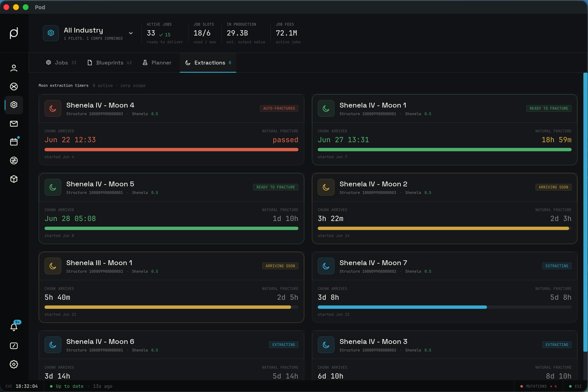Click Moon 6's EXTRACTING badge
The height and width of the screenshot is (392, 588).
tap(284, 345)
